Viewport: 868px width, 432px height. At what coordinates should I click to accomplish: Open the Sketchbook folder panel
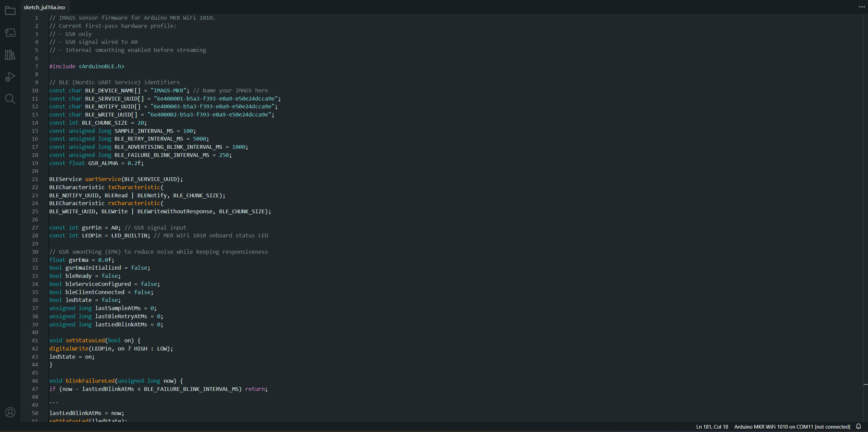click(10, 11)
